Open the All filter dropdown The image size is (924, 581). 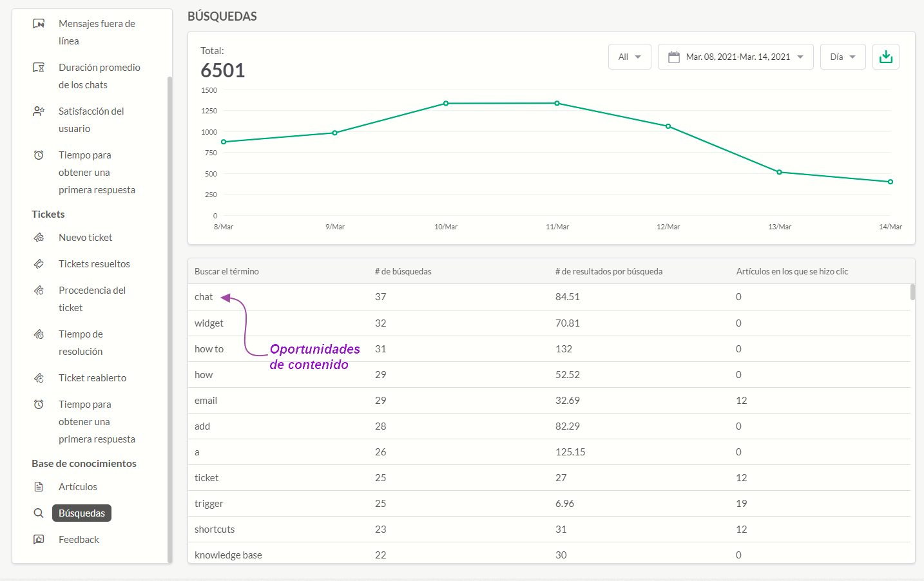click(x=630, y=57)
